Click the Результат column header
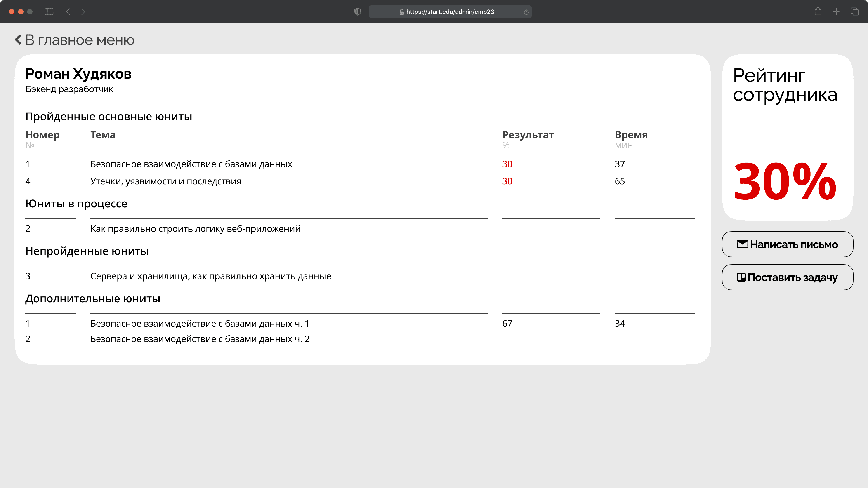The image size is (868, 488). pos(528,135)
